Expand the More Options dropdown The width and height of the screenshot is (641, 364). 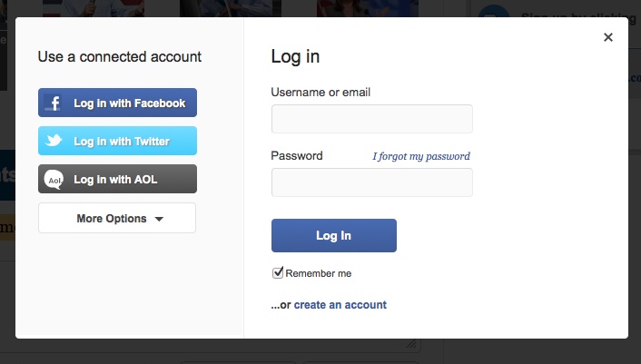click(x=117, y=219)
